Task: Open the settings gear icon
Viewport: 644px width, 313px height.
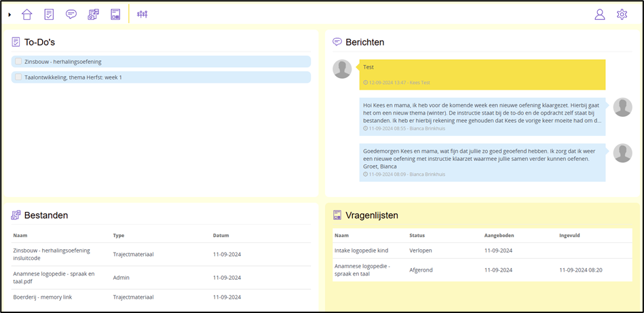Action: [x=622, y=14]
